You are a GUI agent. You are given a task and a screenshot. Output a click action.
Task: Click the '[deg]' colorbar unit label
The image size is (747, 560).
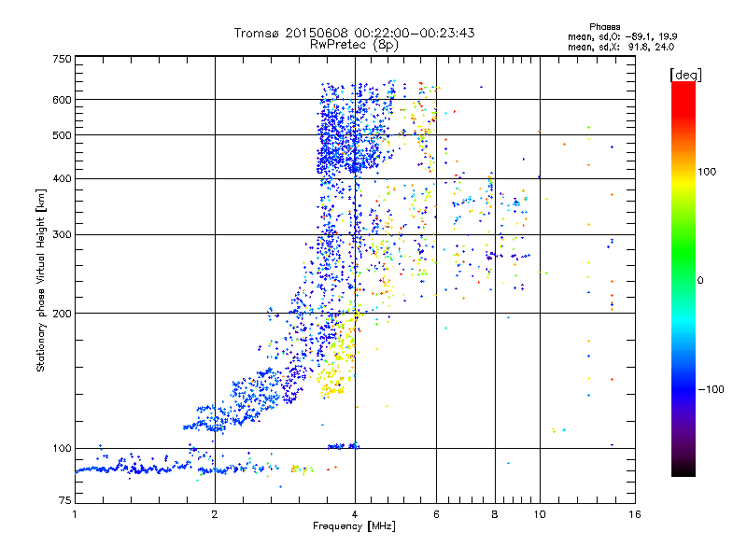click(685, 75)
